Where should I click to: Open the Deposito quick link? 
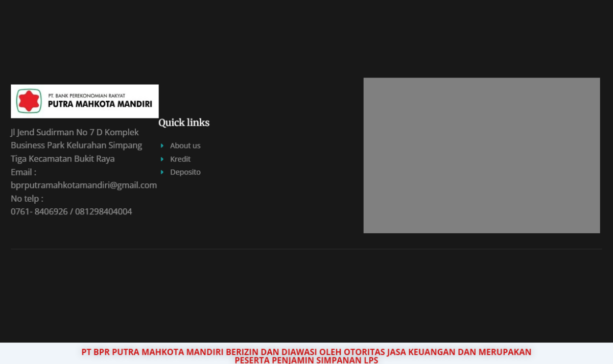point(185,173)
